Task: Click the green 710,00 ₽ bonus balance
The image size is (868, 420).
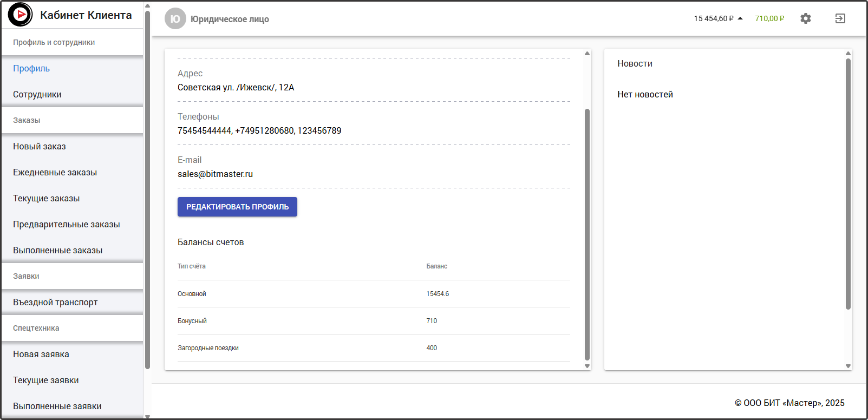Action: pyautogui.click(x=769, y=18)
